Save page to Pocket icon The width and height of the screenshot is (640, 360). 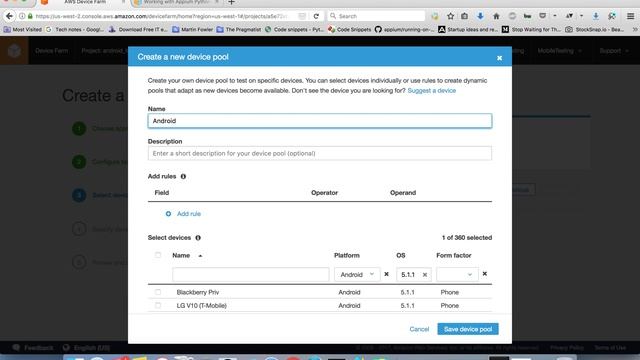click(542, 16)
